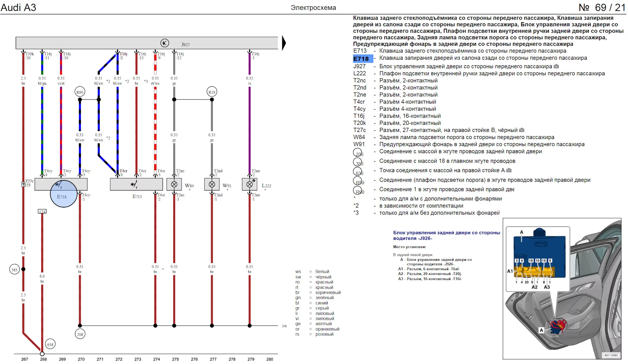The width and height of the screenshot is (628, 364).
Task: Click reference box 174 on brown wire
Action: click(42, 211)
